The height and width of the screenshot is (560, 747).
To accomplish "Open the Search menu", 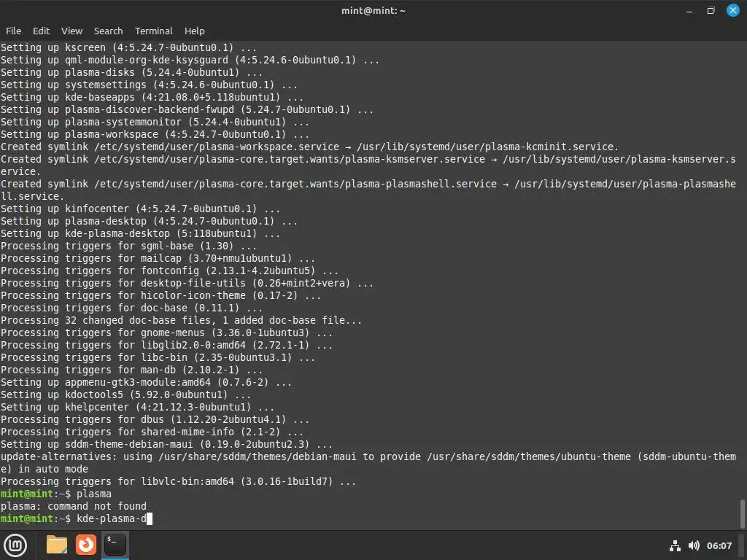I will coord(108,31).
